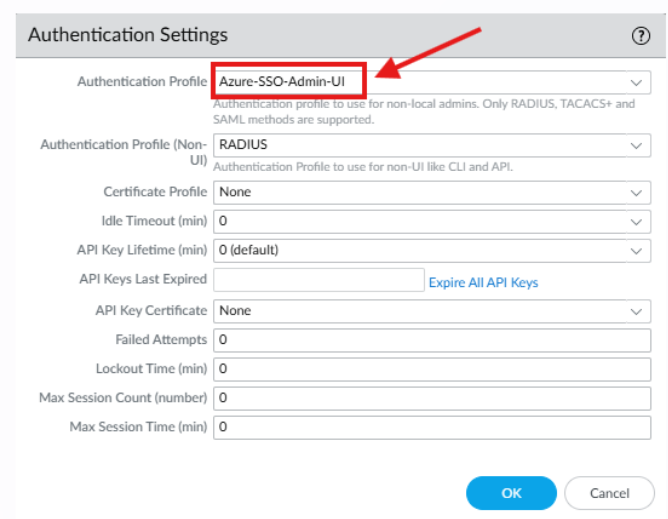Select the Lockout Time input field

click(x=432, y=369)
